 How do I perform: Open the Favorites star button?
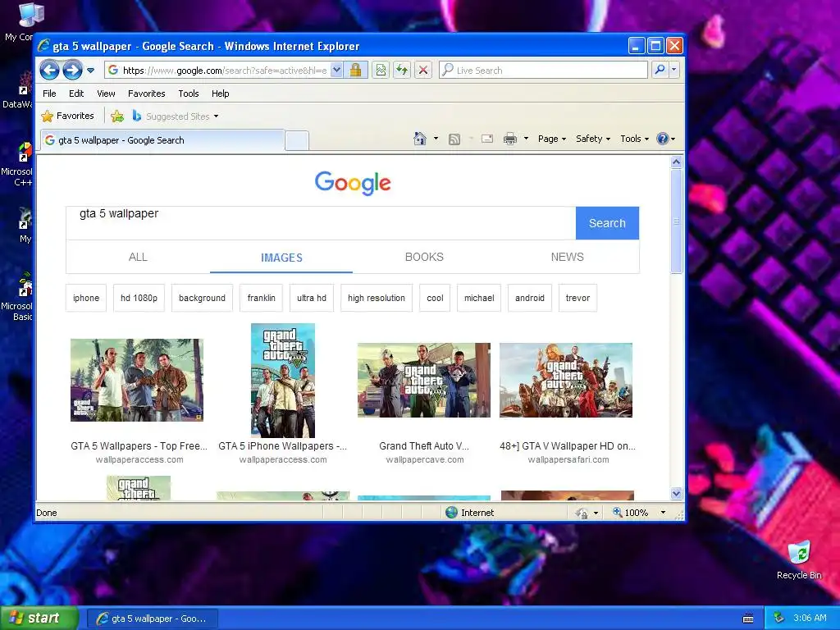[x=68, y=116]
